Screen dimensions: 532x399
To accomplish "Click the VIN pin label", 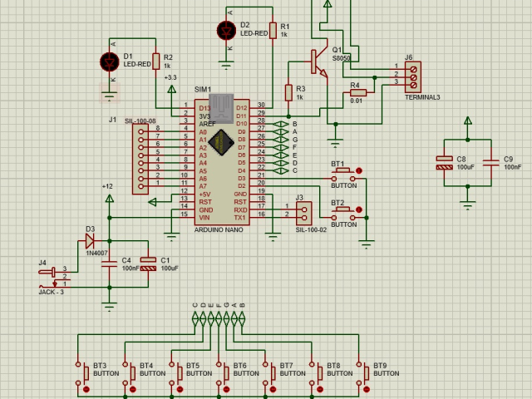I will pyautogui.click(x=204, y=218).
